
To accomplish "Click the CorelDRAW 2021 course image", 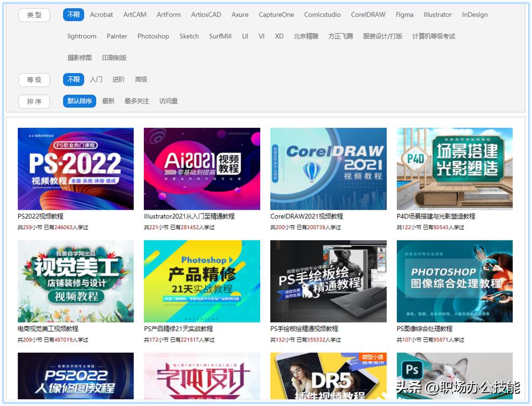I will (328, 169).
